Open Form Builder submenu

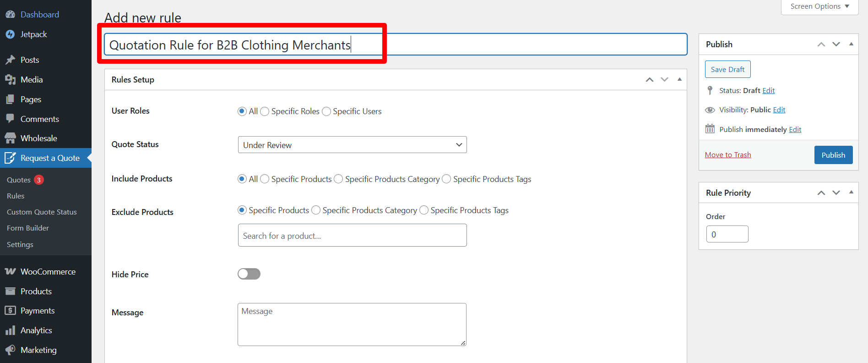tap(28, 228)
